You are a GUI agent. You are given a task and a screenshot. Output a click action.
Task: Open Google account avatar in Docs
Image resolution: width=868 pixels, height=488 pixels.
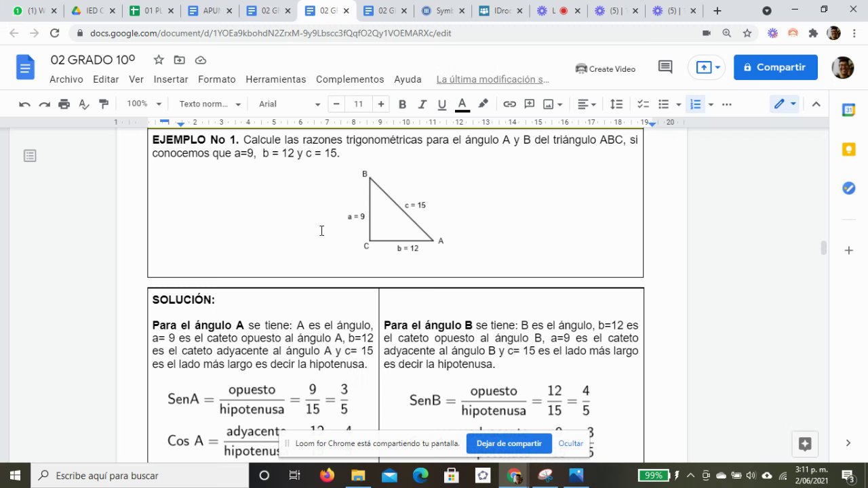(842, 67)
